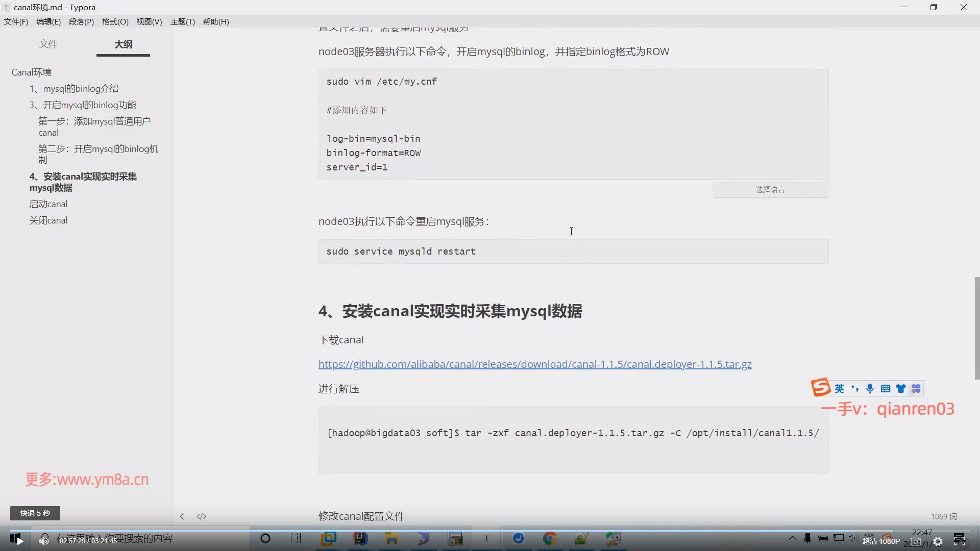Open the 选择语言 code language selector
This screenshot has width=980, height=551.
tap(770, 189)
